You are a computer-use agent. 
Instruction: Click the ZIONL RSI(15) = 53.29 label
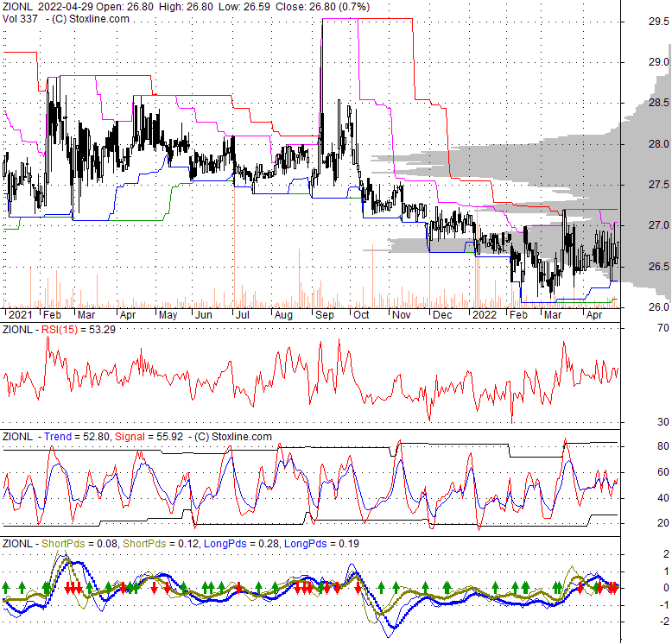coord(59,329)
